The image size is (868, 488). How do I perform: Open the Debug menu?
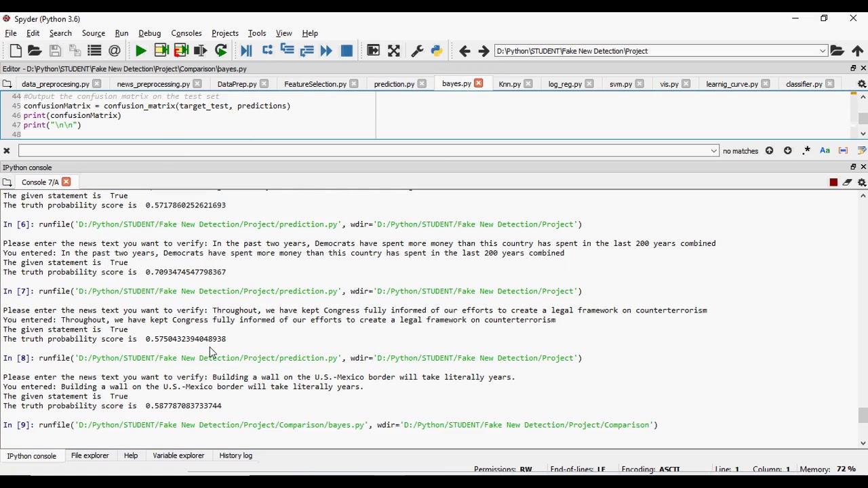150,33
